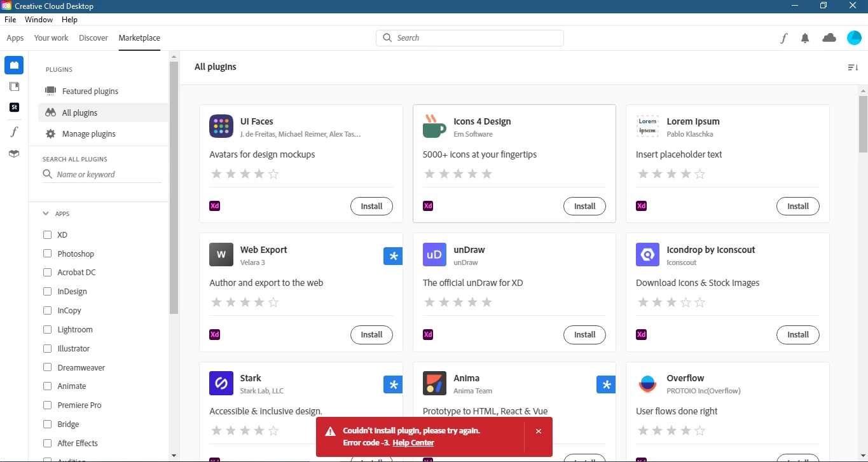Click the Xd badge on UI Faces card
Image resolution: width=868 pixels, height=462 pixels.
(215, 206)
